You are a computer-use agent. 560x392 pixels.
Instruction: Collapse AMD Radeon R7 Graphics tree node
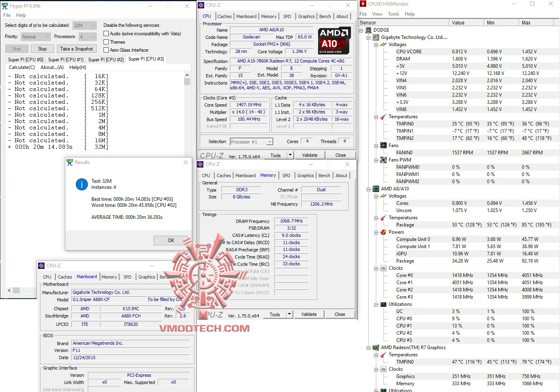[369, 348]
